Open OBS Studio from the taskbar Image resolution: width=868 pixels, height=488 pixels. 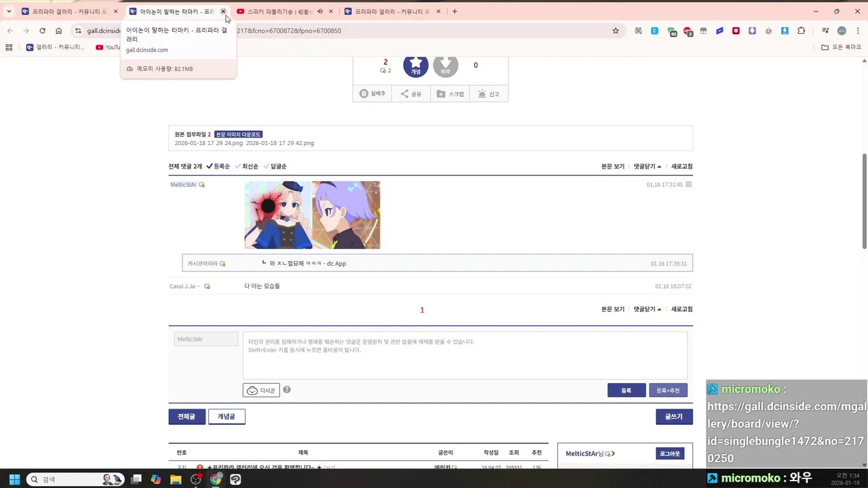point(196,479)
